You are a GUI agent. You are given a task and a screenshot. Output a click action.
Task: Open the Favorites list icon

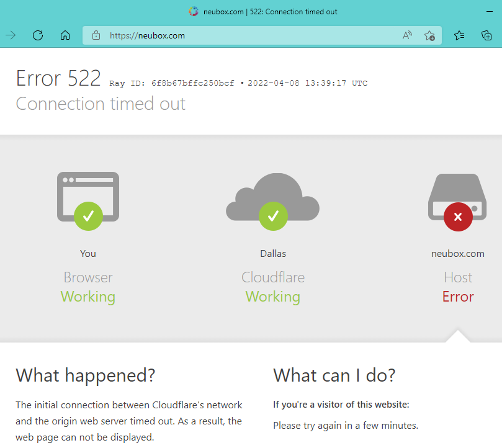pyautogui.click(x=459, y=35)
